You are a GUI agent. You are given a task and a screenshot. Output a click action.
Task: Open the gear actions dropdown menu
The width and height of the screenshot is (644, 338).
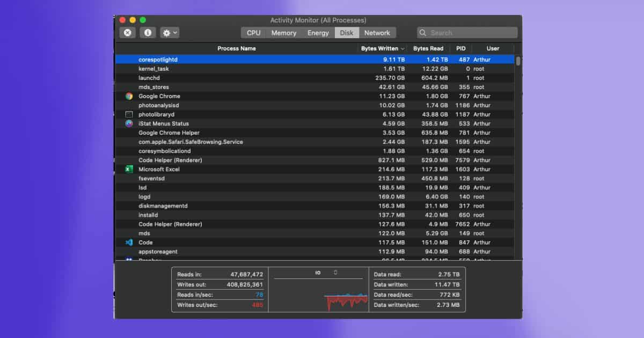click(170, 33)
